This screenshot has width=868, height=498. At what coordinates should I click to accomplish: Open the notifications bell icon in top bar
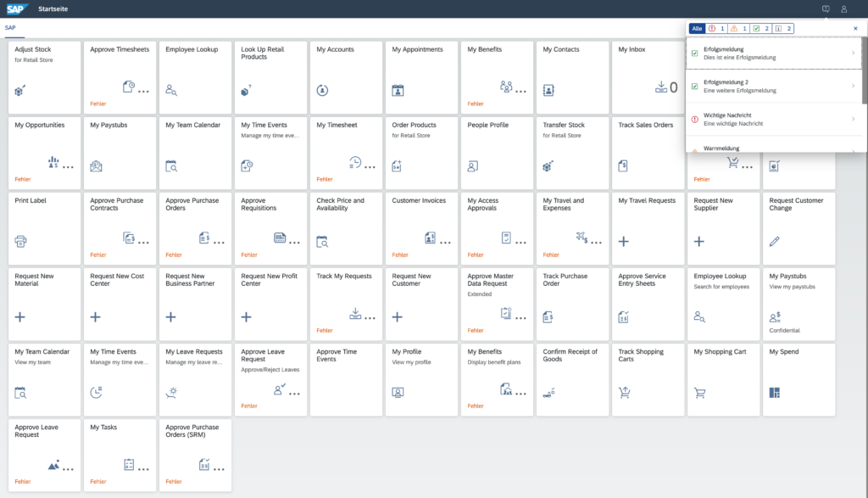(826, 8)
